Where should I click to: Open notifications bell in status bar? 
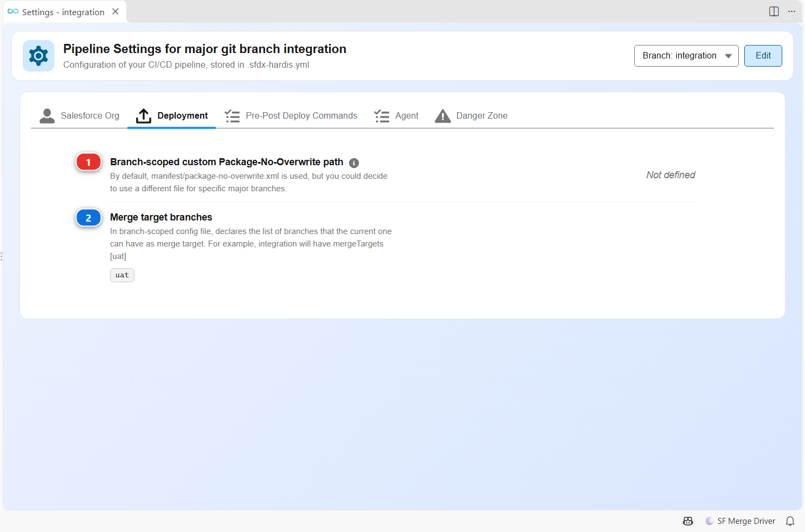click(790, 521)
